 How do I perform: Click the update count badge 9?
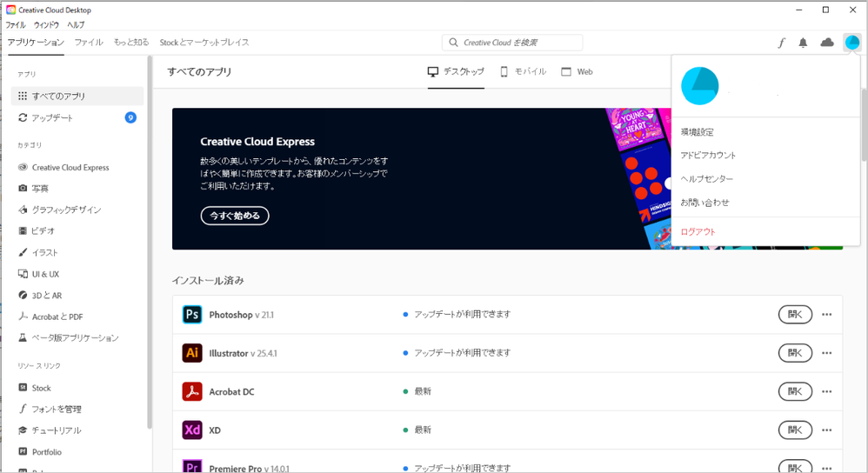tap(130, 117)
